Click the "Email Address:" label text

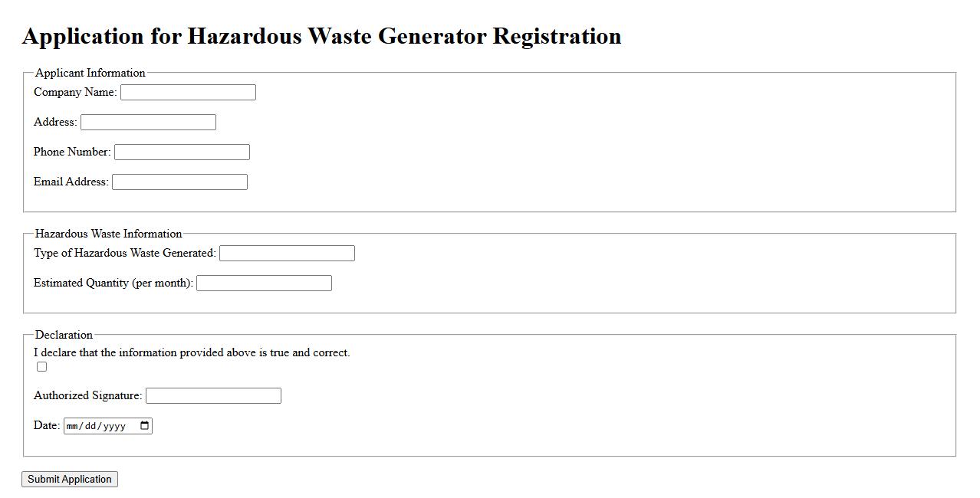[71, 182]
